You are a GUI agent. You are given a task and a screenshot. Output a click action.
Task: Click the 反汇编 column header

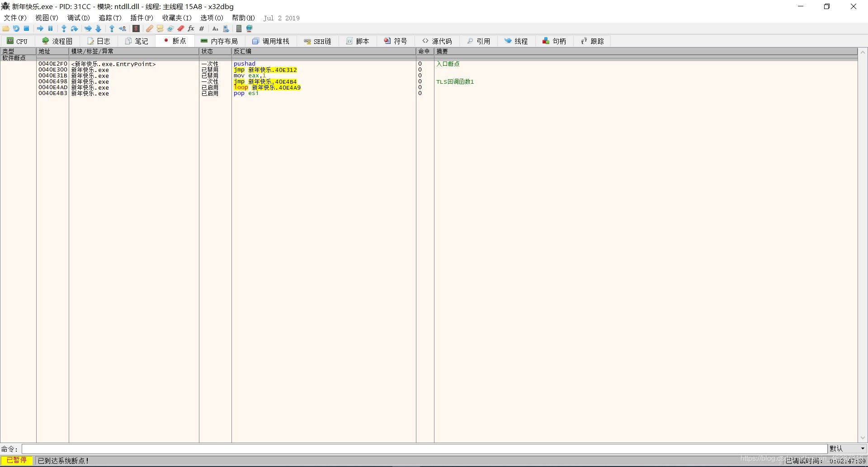[324, 52]
